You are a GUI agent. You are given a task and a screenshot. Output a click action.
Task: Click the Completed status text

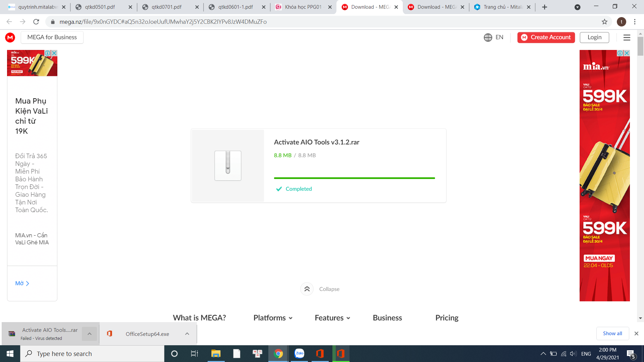click(x=299, y=189)
